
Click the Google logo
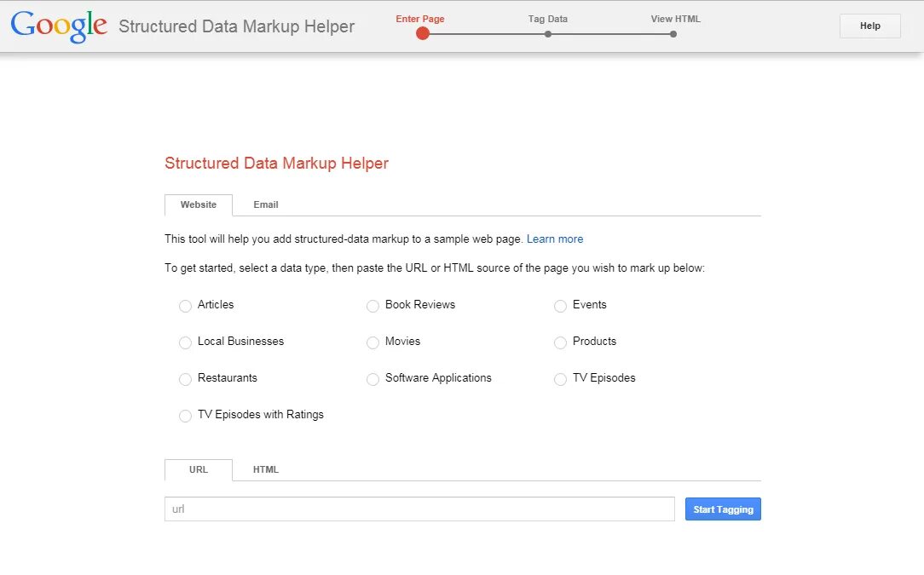(x=59, y=26)
